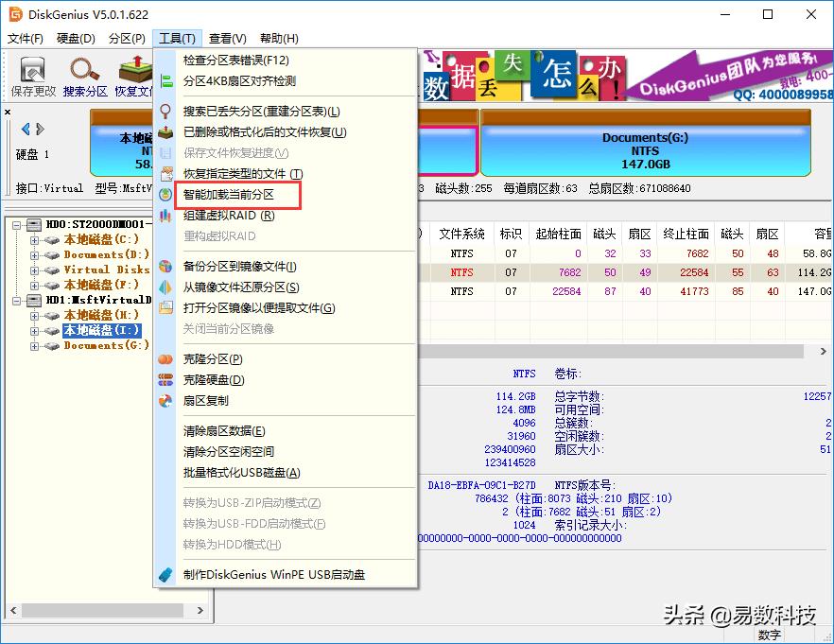Click the 克隆分区 clone partition icon
This screenshot has height=644, width=834.
click(165, 358)
